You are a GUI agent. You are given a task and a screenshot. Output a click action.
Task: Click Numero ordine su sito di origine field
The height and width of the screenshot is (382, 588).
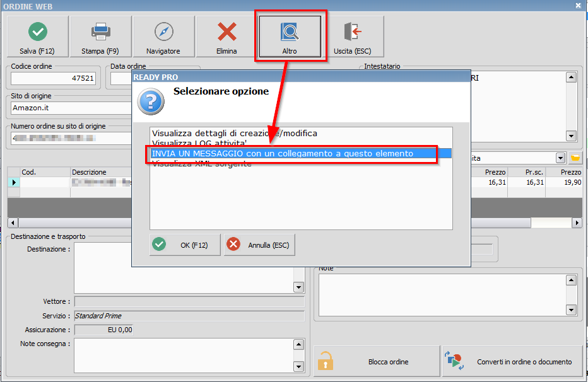tap(71, 138)
